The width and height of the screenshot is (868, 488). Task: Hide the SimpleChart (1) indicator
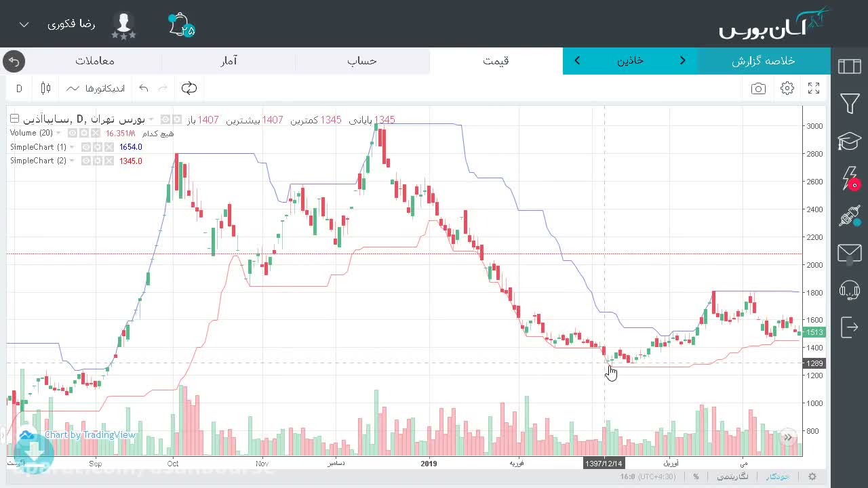pos(86,147)
